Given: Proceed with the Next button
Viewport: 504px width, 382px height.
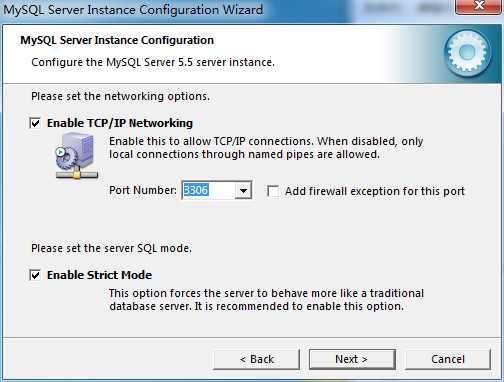Looking at the screenshot, I should tap(352, 359).
